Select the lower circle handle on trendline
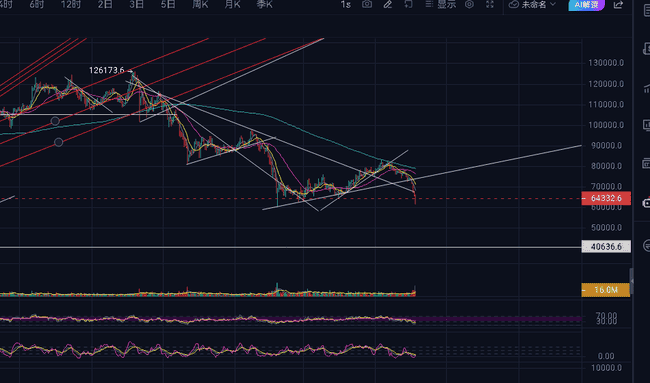The image size is (650, 383). [x=58, y=142]
